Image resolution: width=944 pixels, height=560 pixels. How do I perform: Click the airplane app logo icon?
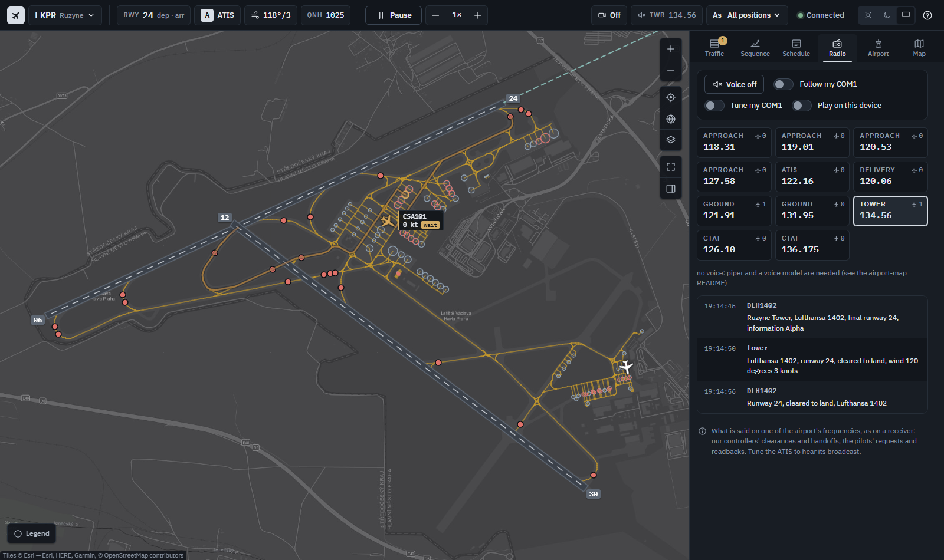click(16, 15)
